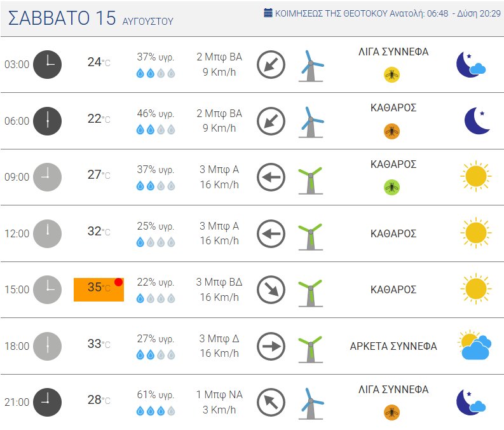Image resolution: width=504 pixels, height=430 pixels.
Task: Click the ΚΟΙΜΗΣΕΩΣ ΤΗΣ ΘΕΟΤΟΚΟΥ holiday text
Action: tap(331, 13)
